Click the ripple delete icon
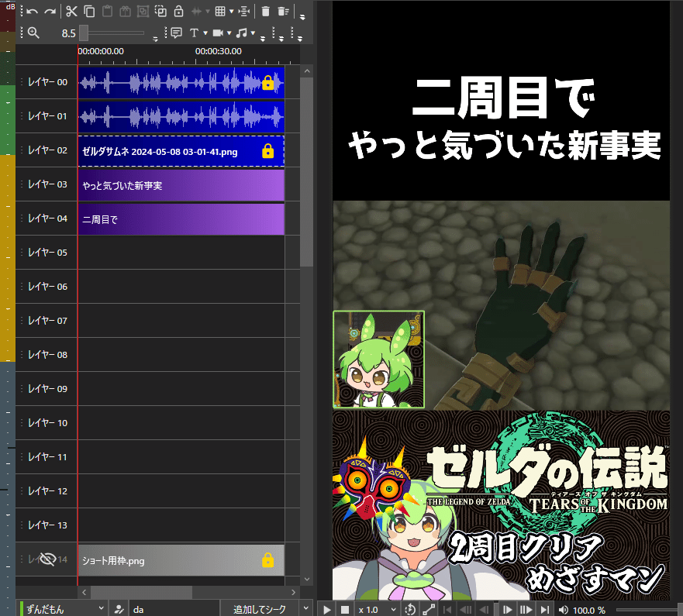683x616 pixels. pyautogui.click(x=283, y=12)
